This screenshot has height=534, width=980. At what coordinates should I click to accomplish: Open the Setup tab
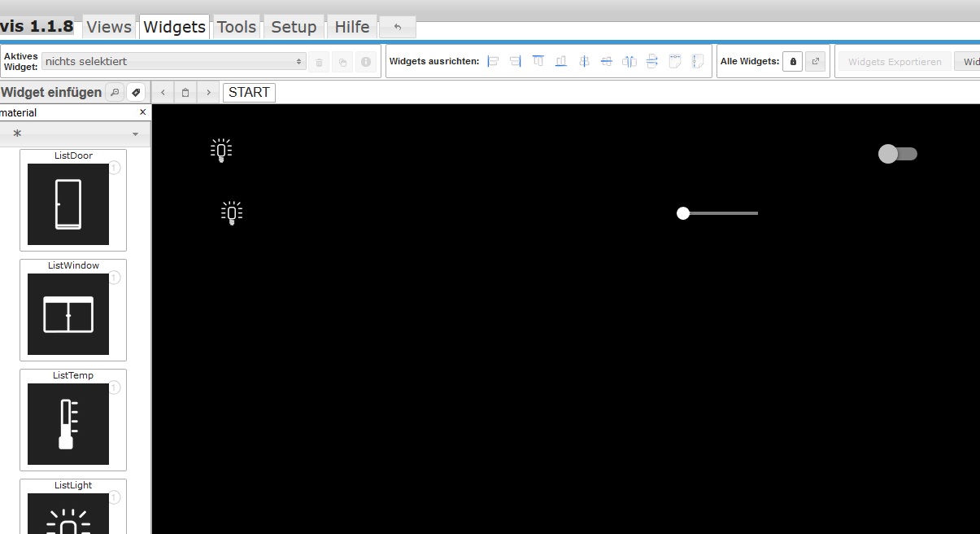pos(294,27)
